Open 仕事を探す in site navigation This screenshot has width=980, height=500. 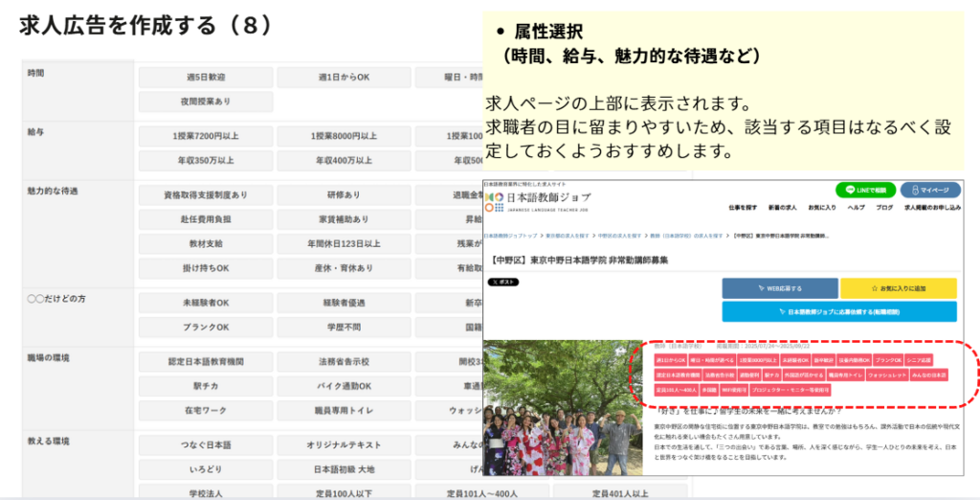[745, 207]
